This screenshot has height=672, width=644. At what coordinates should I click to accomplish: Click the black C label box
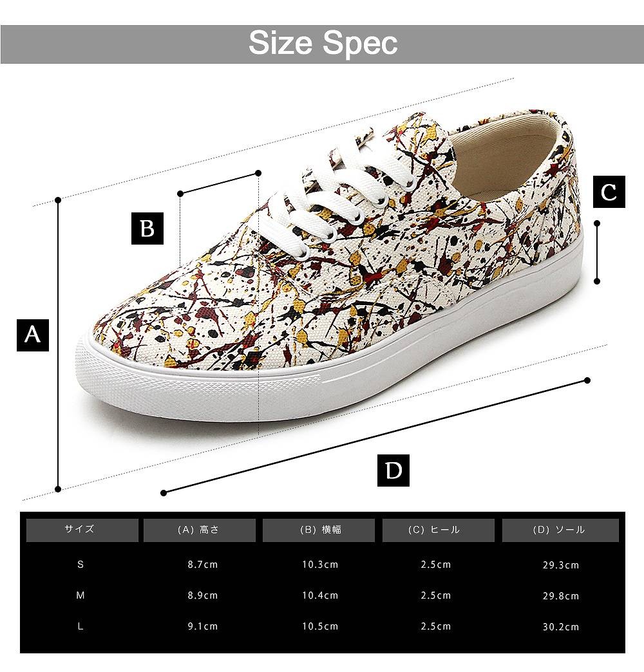click(609, 192)
